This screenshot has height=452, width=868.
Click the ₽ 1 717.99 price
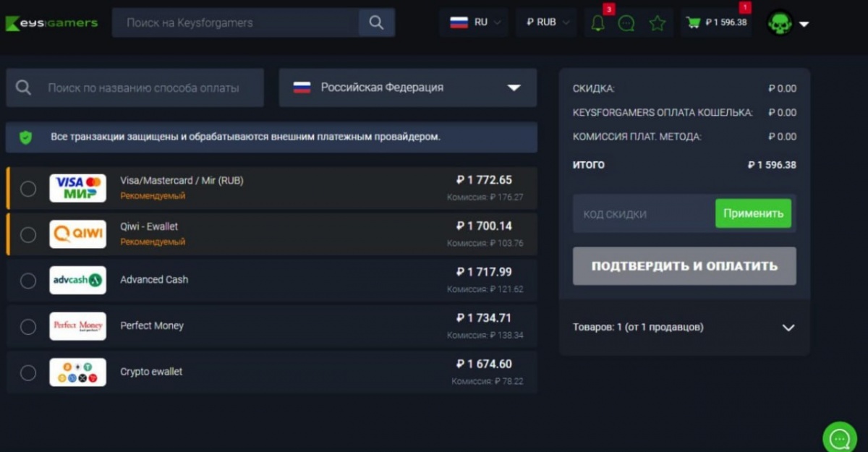click(484, 272)
